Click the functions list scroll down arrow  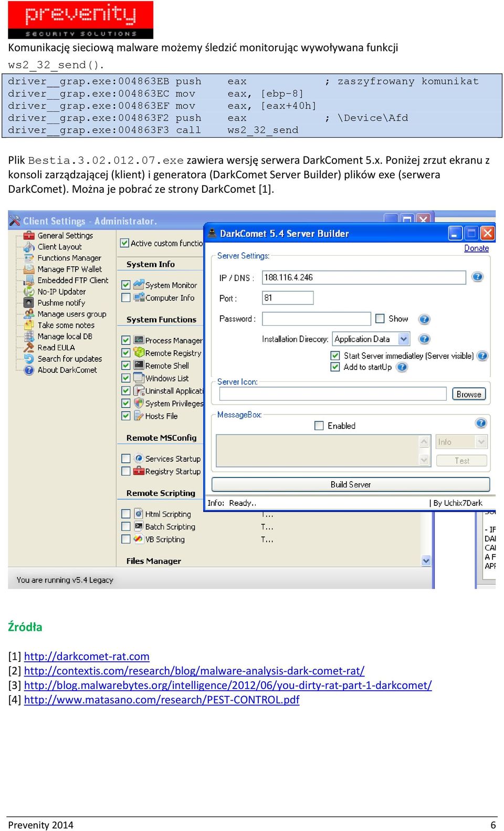426,561
